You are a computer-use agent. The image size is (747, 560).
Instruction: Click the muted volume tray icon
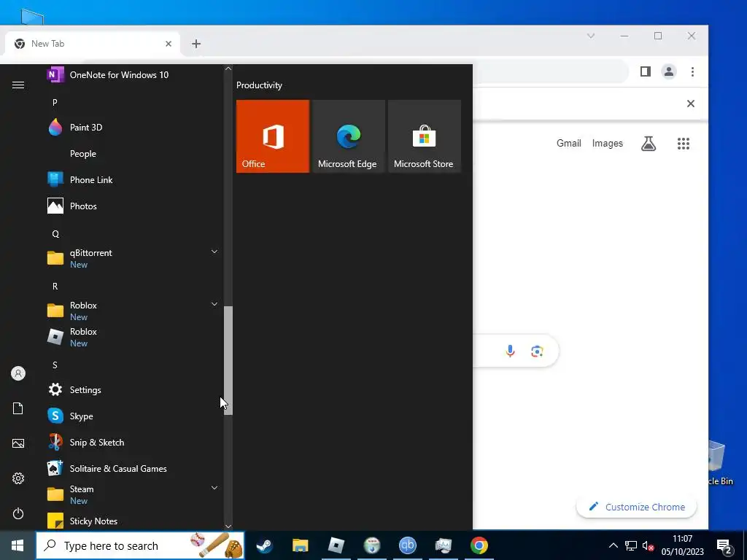(x=648, y=545)
